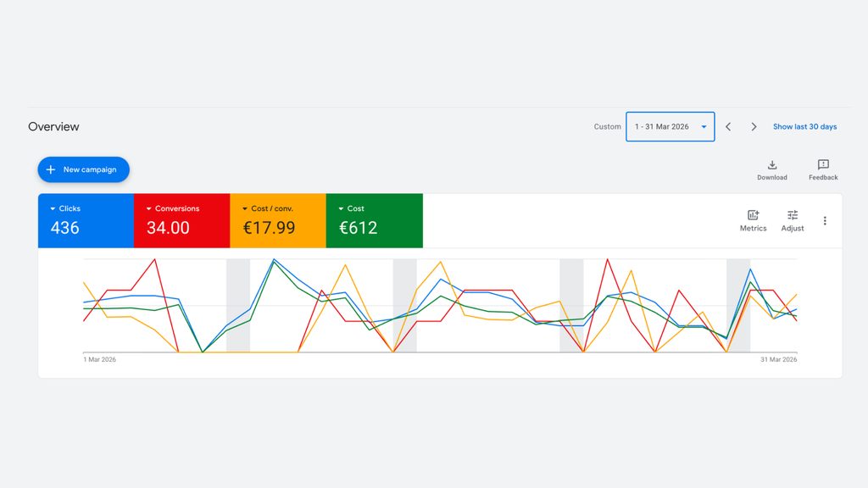
Task: Open the Metrics selector
Action: coord(753,221)
